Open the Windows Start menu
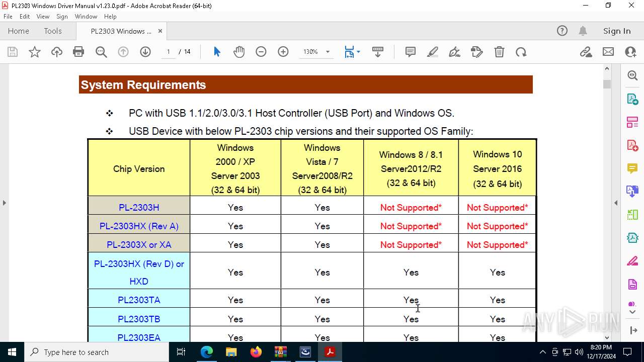The image size is (644, 362). coord(12,352)
